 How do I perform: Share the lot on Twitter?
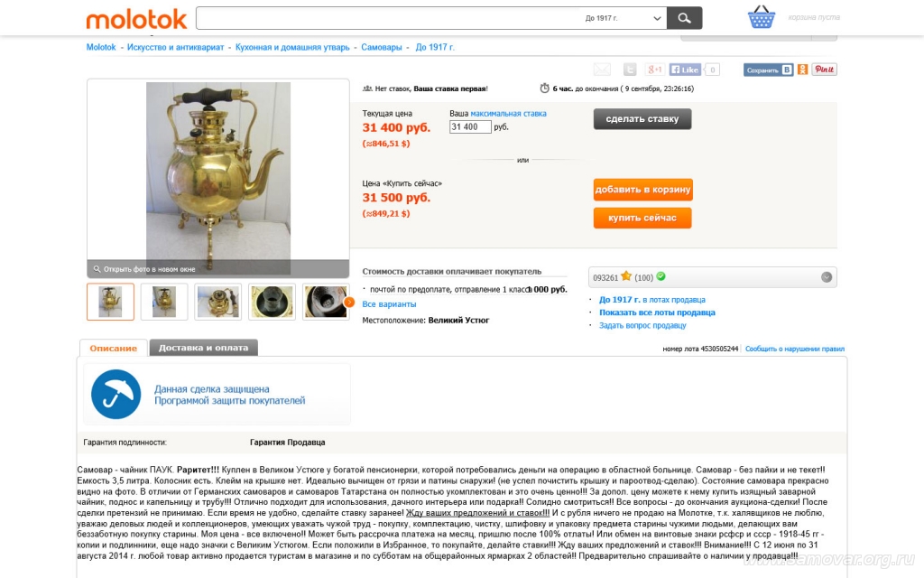click(630, 70)
